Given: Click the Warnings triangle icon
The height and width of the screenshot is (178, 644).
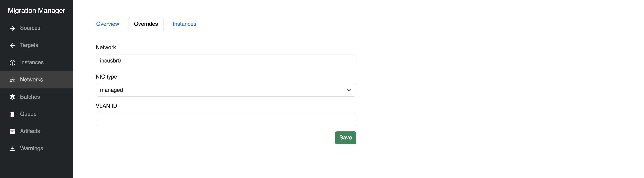Looking at the screenshot, I should (12, 148).
